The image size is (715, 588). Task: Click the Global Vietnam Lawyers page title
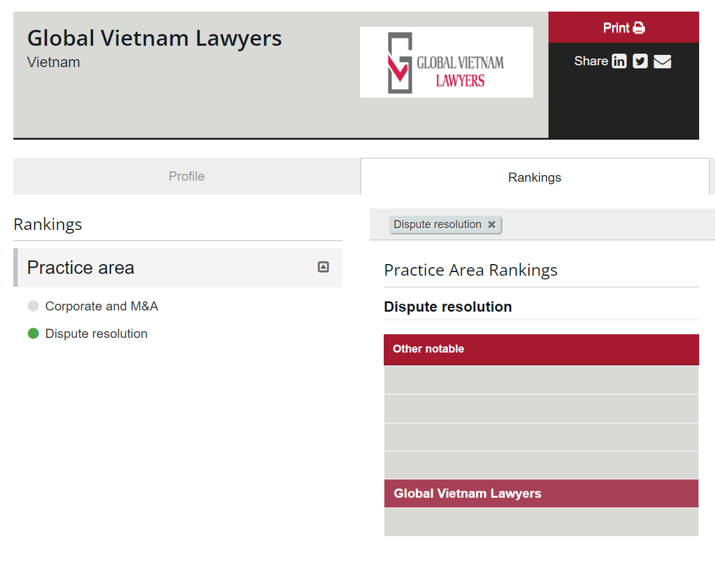coord(154,38)
